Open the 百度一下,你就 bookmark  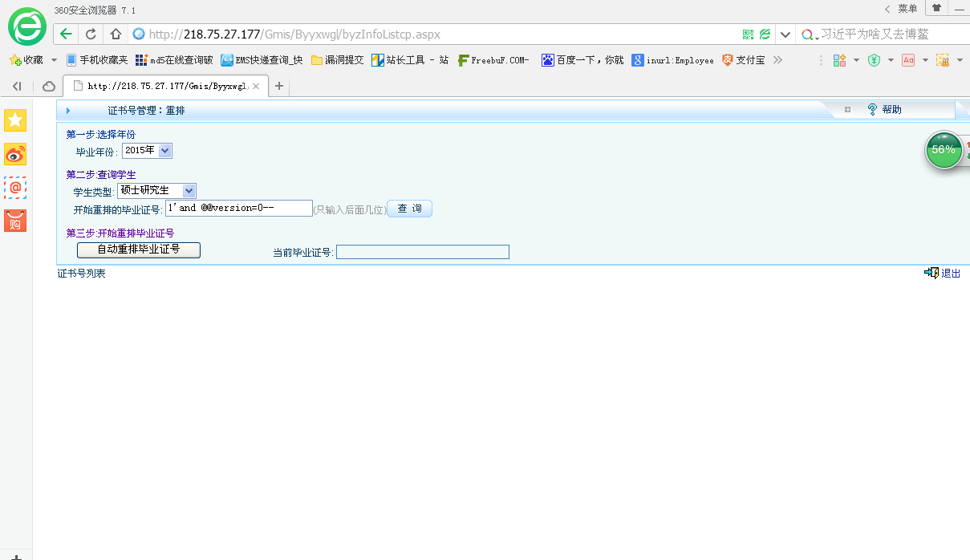pyautogui.click(x=582, y=60)
